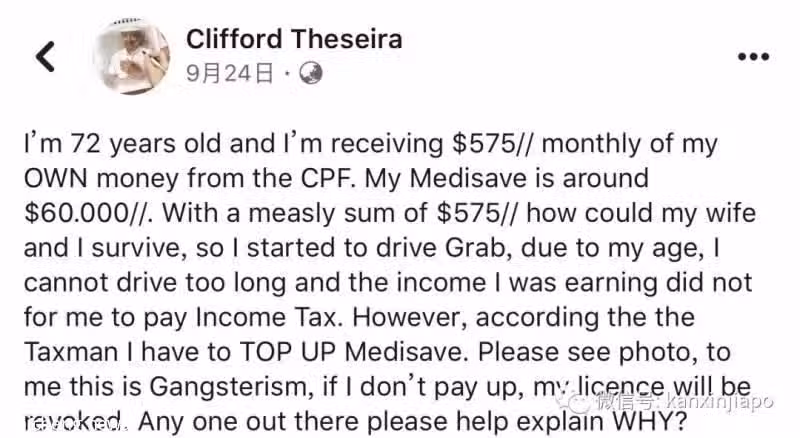This screenshot has width=800, height=438.
Task: Click the first line starting "I'm 72 years old"
Action: coord(370,144)
